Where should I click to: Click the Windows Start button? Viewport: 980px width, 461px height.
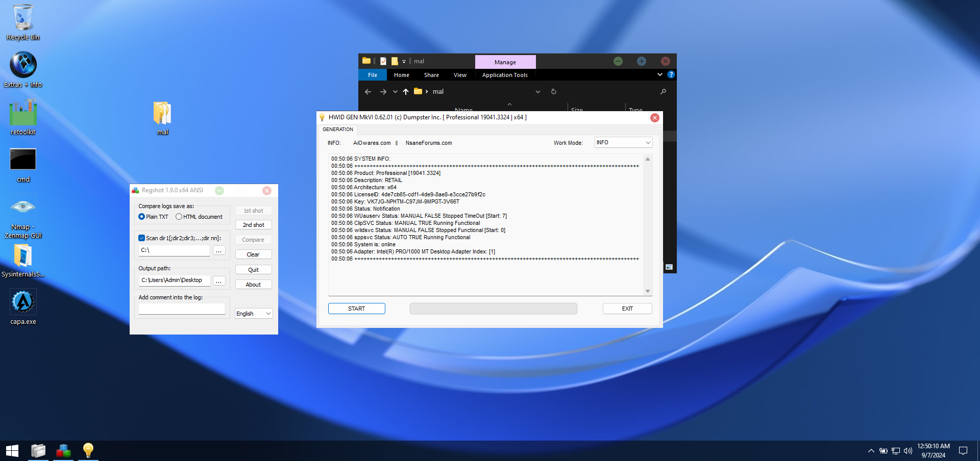(x=12, y=451)
